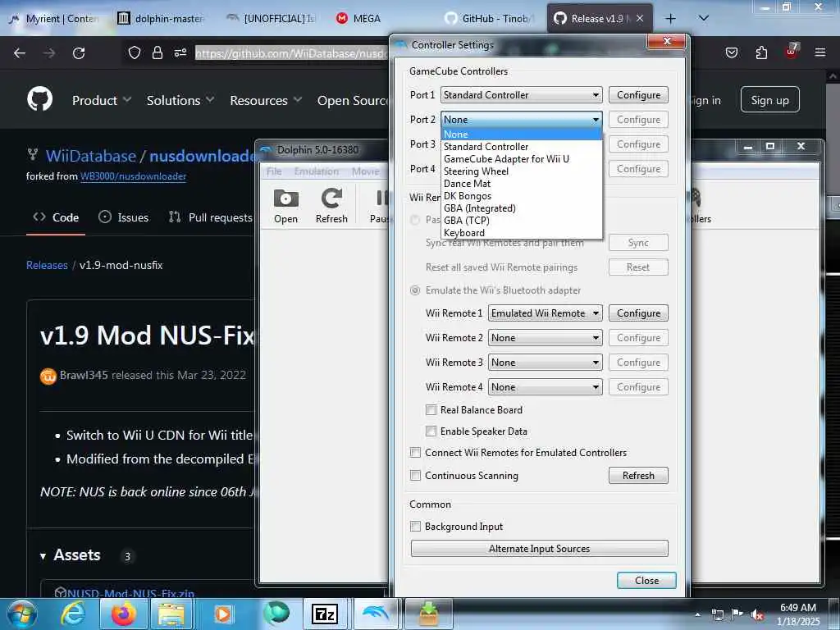Click taskbar clock showing 6:49 AM
This screenshot has height=630, width=840.
[797, 614]
